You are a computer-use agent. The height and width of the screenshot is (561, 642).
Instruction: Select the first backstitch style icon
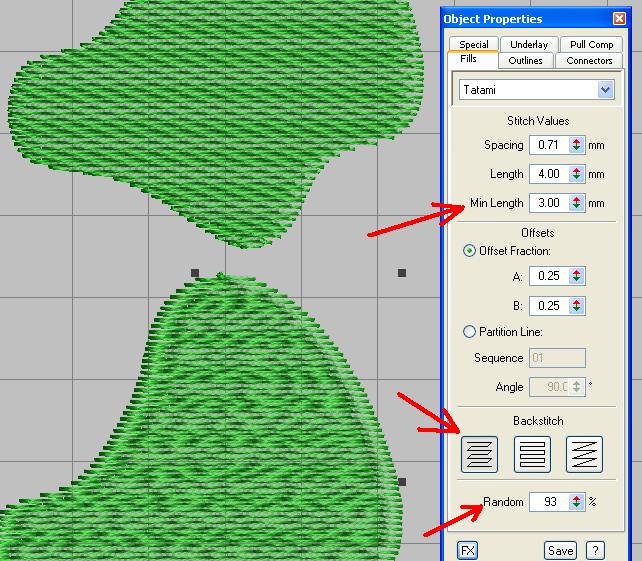pos(479,454)
